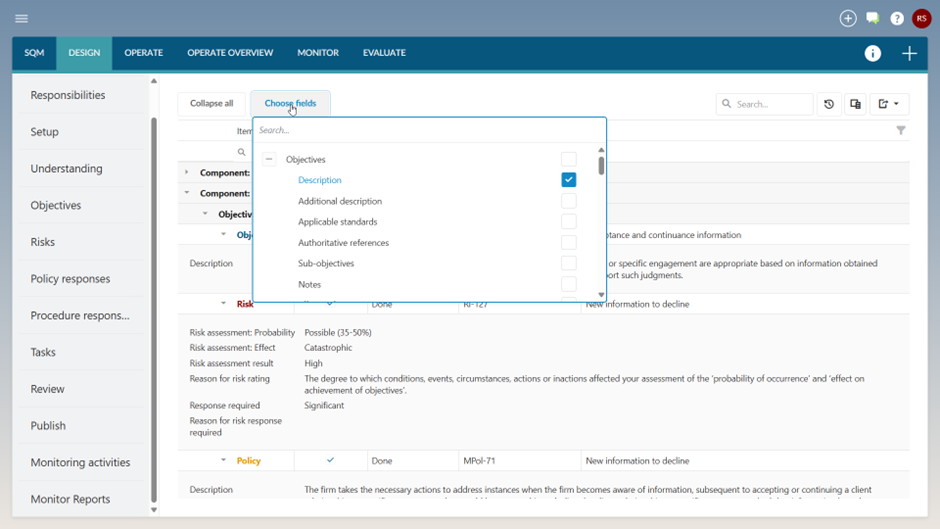The width and height of the screenshot is (940, 529).
Task: Open the MONITOR tab
Action: pos(318,53)
